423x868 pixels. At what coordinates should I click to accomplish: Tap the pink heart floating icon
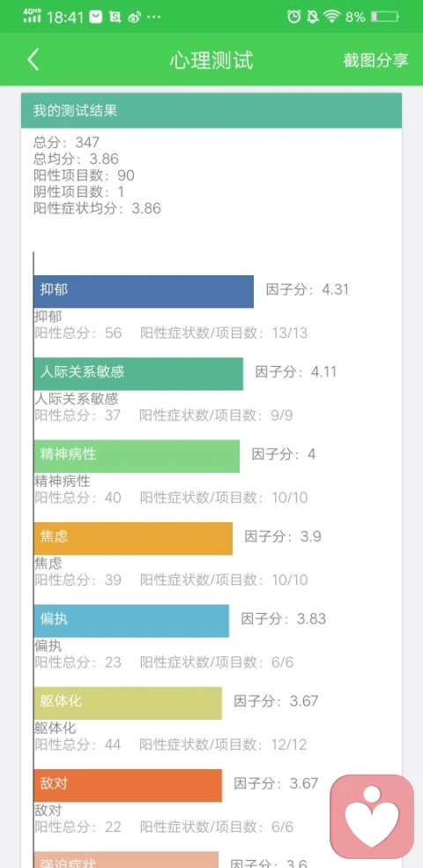click(372, 817)
